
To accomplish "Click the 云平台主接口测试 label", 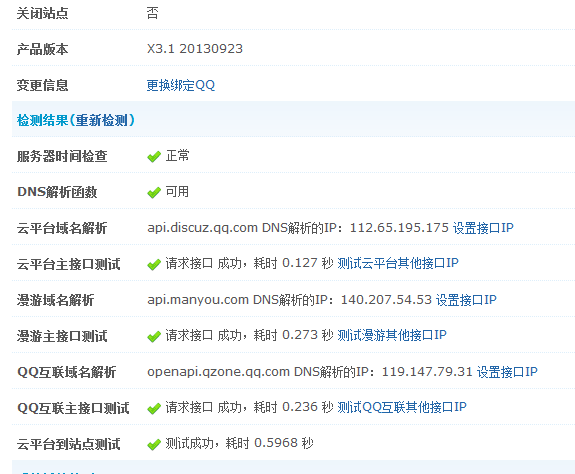I will pos(69,264).
